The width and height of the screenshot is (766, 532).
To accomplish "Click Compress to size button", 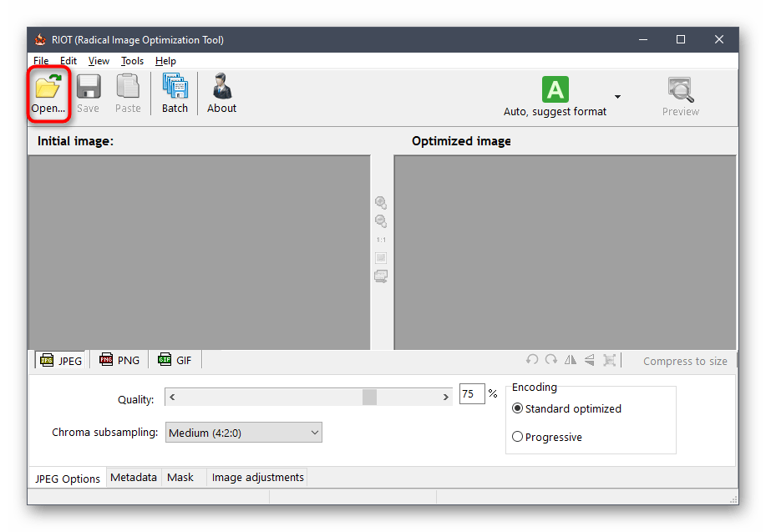I will click(x=685, y=361).
